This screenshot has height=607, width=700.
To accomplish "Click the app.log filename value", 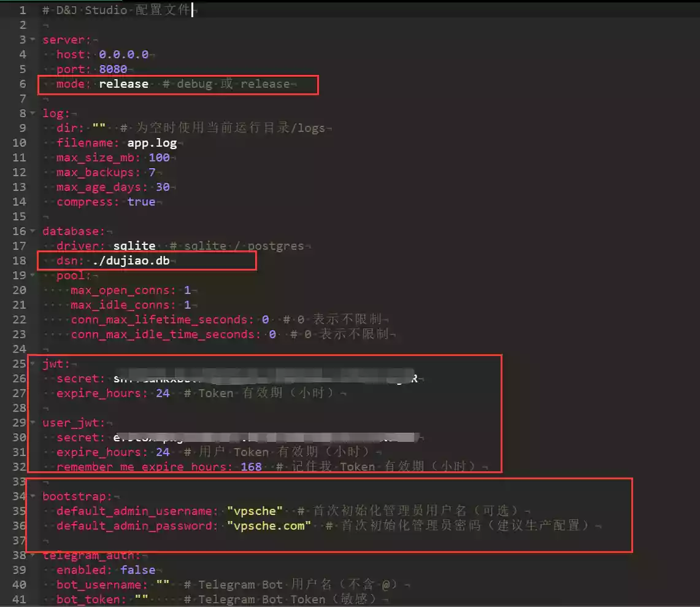I will [x=152, y=143].
